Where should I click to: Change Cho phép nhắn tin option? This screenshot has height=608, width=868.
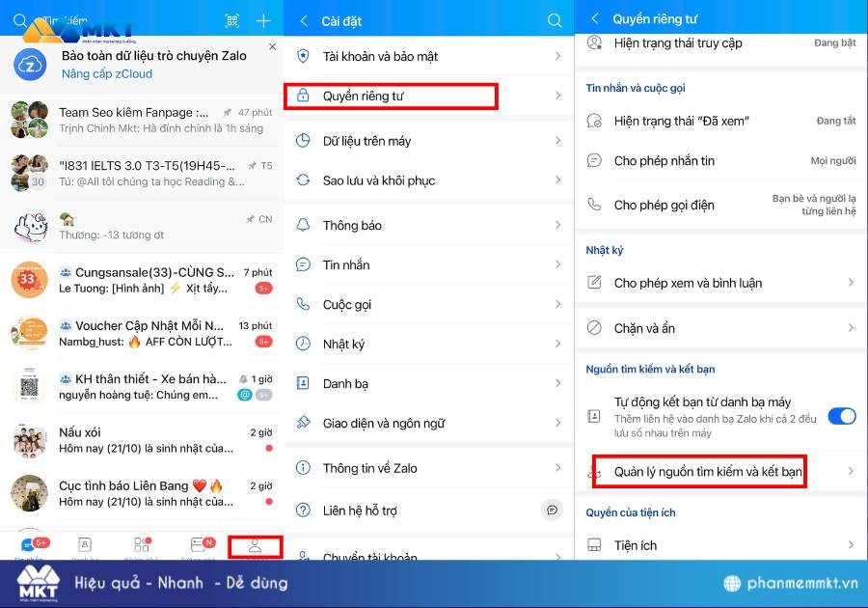point(721,160)
